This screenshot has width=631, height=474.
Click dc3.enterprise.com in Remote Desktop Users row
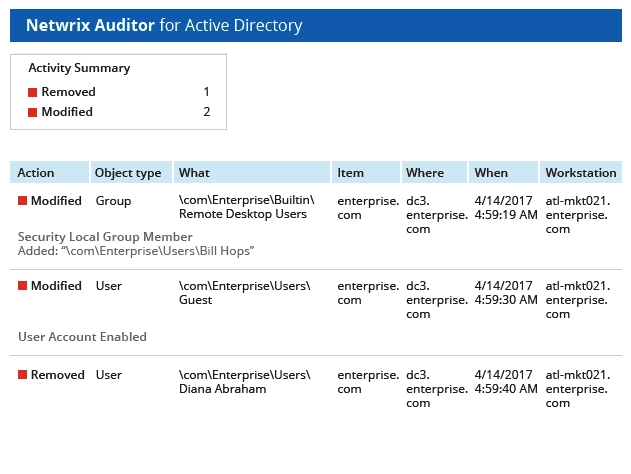pos(437,215)
